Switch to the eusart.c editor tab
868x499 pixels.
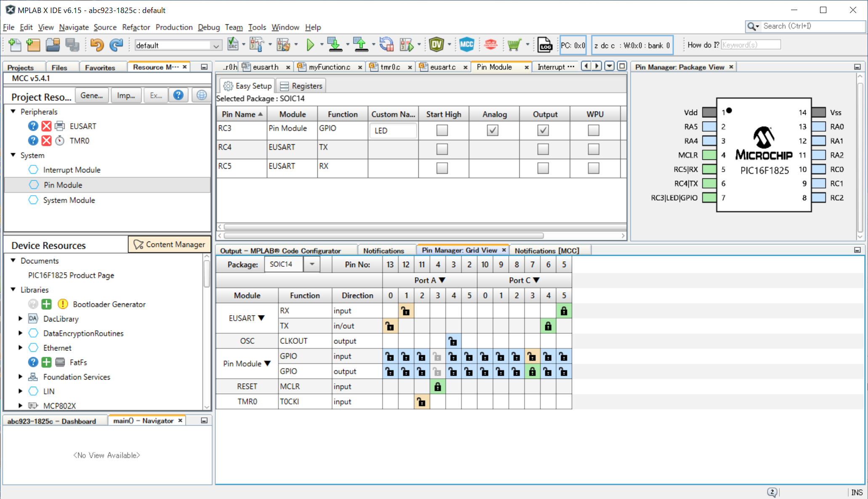click(443, 67)
